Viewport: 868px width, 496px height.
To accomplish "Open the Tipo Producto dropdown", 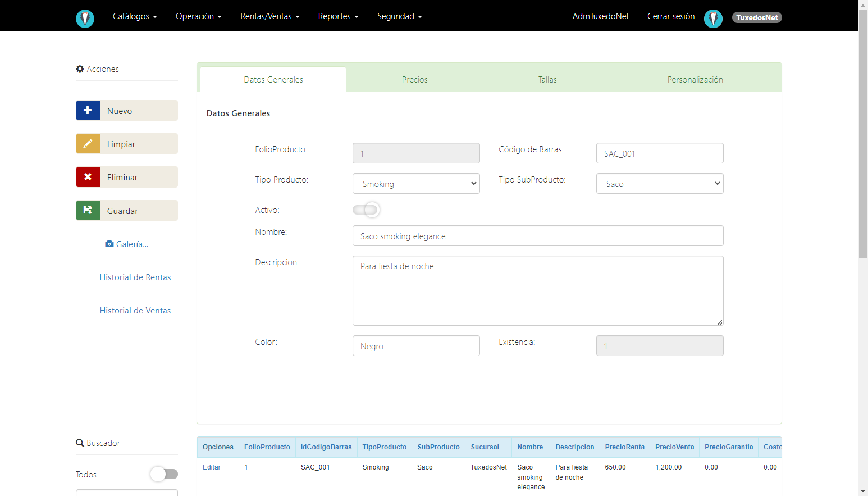I will [416, 184].
